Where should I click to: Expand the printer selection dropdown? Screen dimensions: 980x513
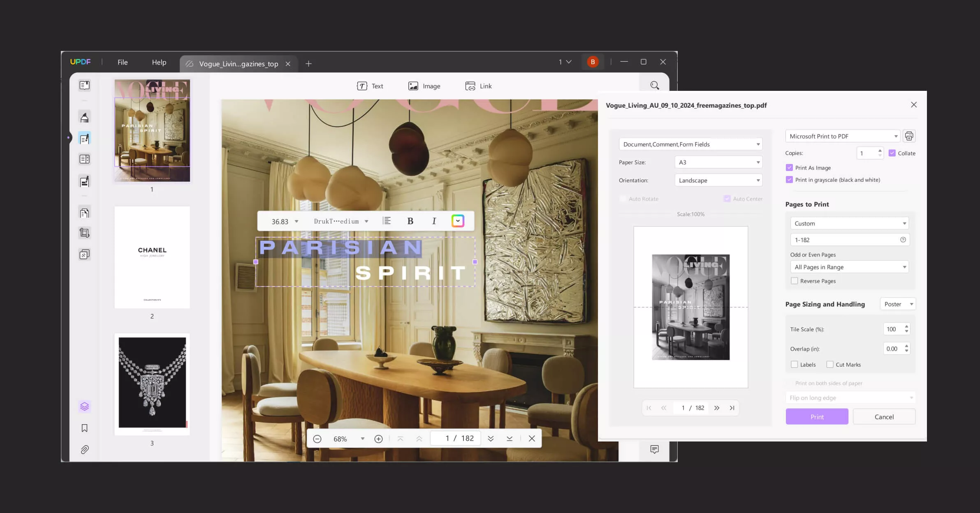[896, 135]
